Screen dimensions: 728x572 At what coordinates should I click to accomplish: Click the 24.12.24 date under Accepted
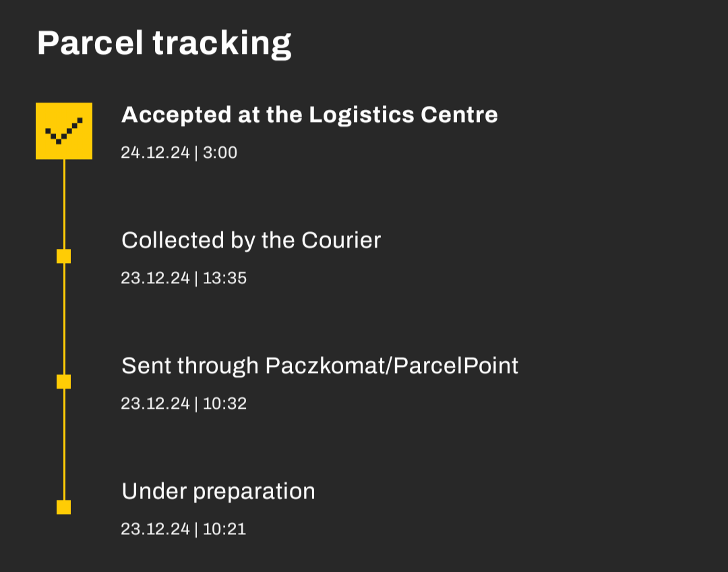tap(155, 153)
